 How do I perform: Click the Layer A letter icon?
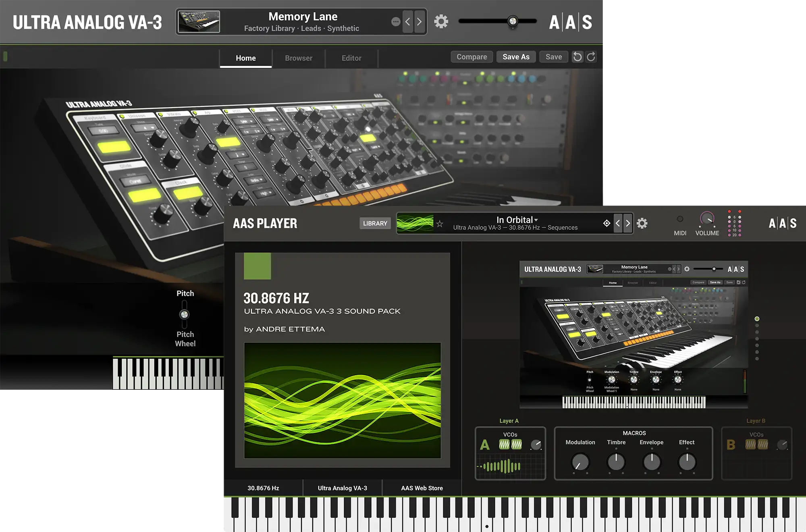[485, 445]
